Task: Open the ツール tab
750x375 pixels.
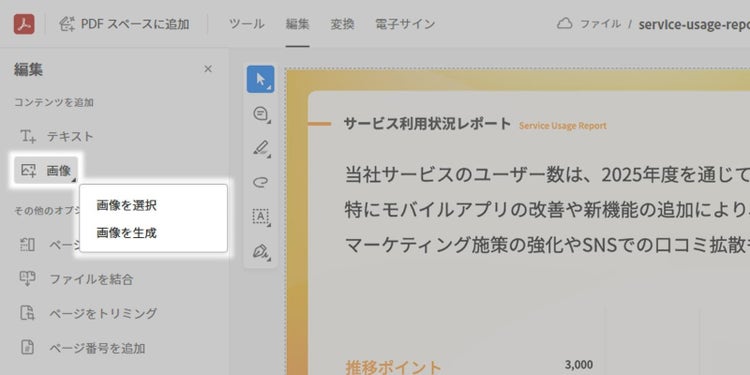Action: (x=246, y=24)
